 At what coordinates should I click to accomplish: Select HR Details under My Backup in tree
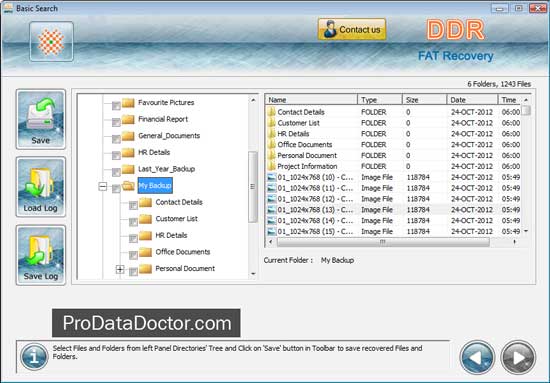[171, 235]
